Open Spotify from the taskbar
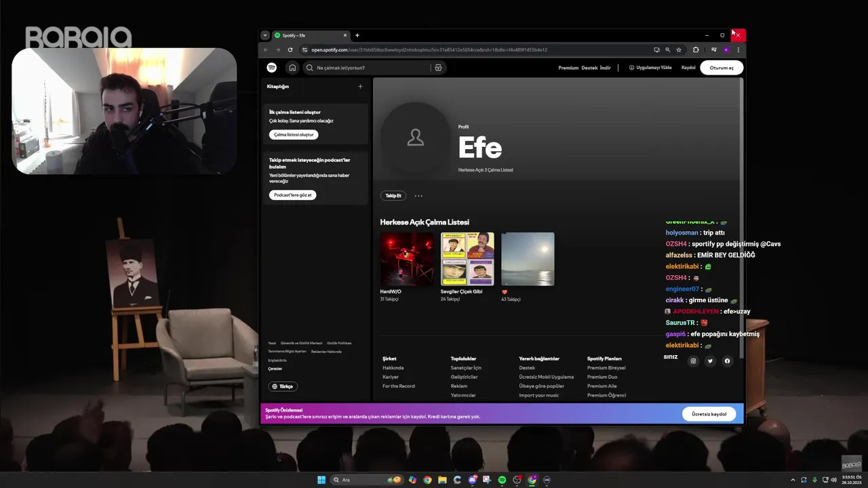The width and height of the screenshot is (868, 488). tap(502, 480)
